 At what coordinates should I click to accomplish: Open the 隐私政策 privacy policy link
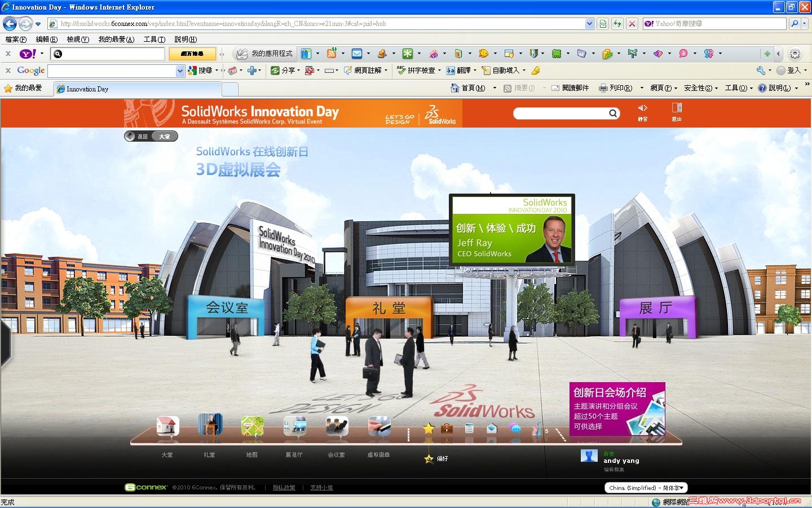click(284, 488)
